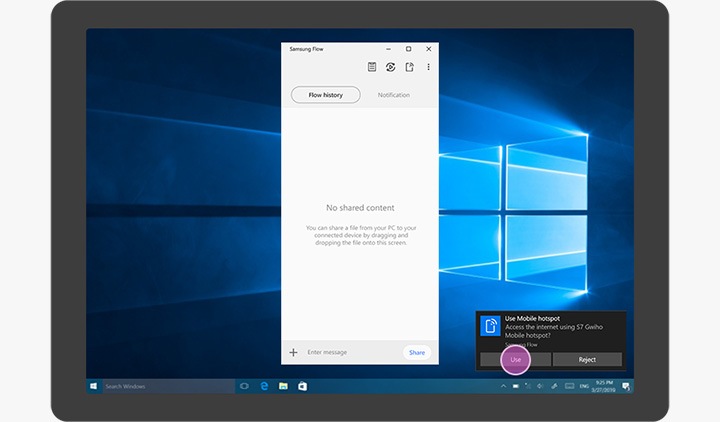Open the Action Center notification icon

(x=625, y=386)
